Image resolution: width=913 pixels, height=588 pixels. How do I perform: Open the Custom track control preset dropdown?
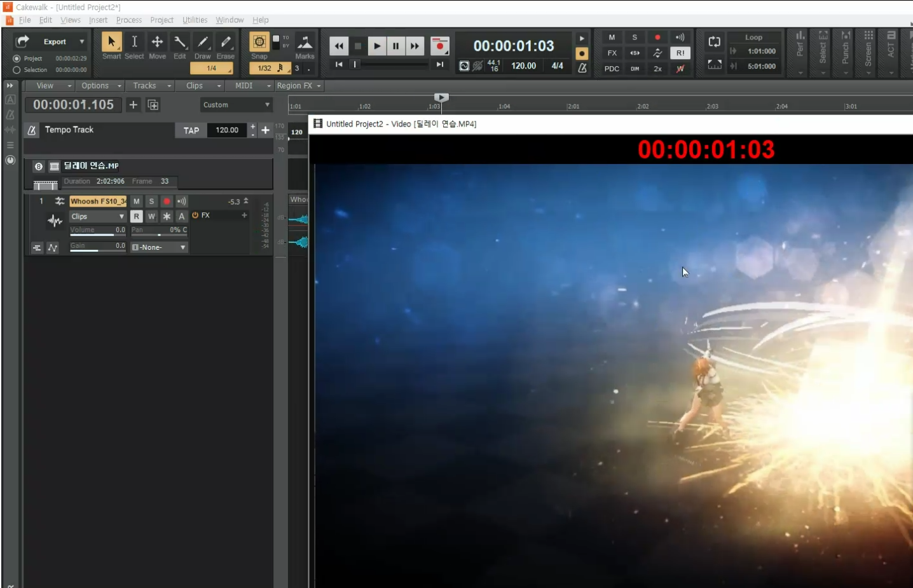236,105
